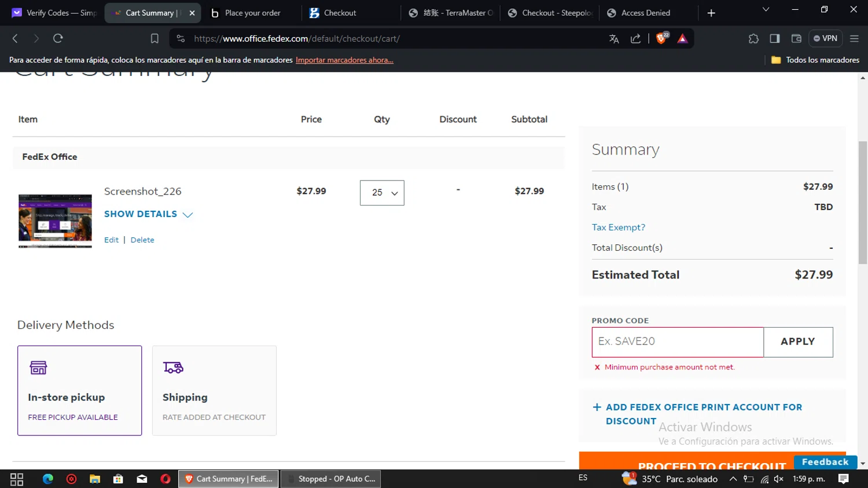Close the Cart Summary tab
The height and width of the screenshot is (488, 868).
tap(192, 13)
